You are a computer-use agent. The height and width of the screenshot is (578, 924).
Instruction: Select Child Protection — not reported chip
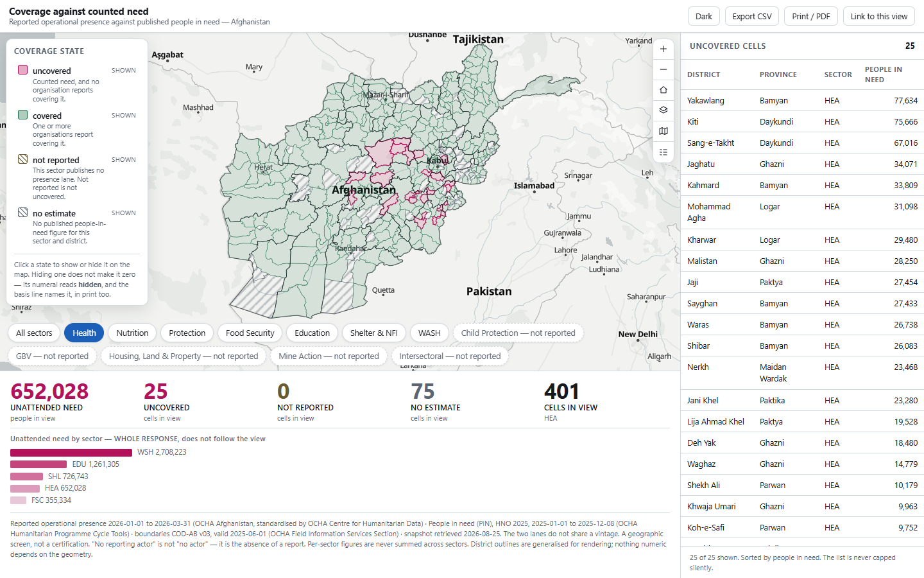518,333
